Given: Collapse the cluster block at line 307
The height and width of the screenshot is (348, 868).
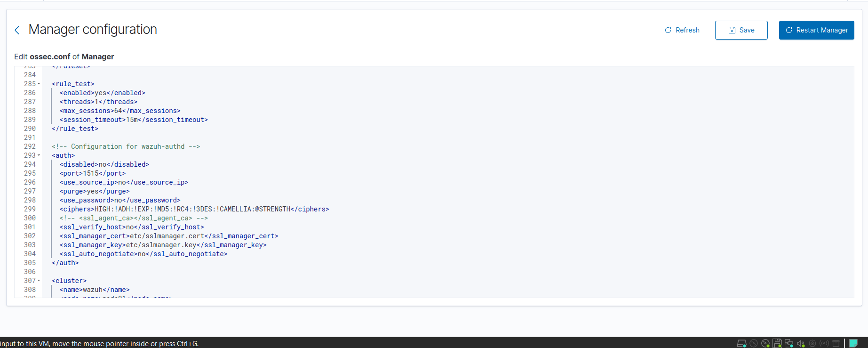Looking at the screenshot, I should pos(39,281).
